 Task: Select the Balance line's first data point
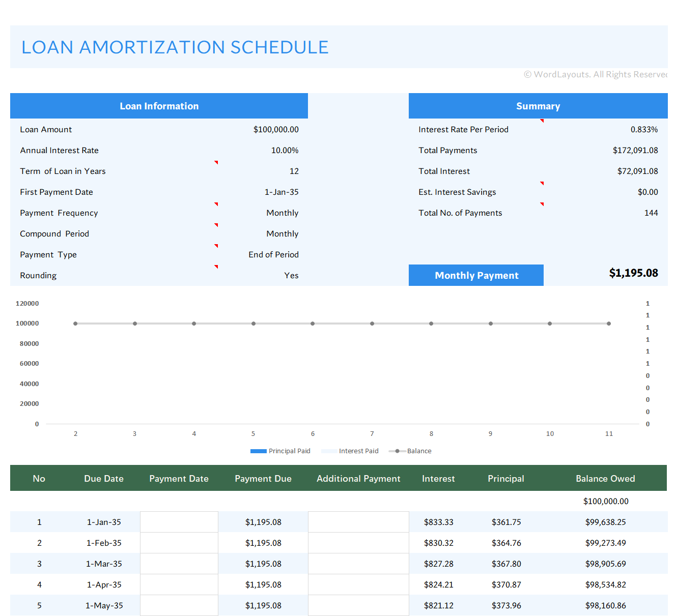click(x=75, y=324)
